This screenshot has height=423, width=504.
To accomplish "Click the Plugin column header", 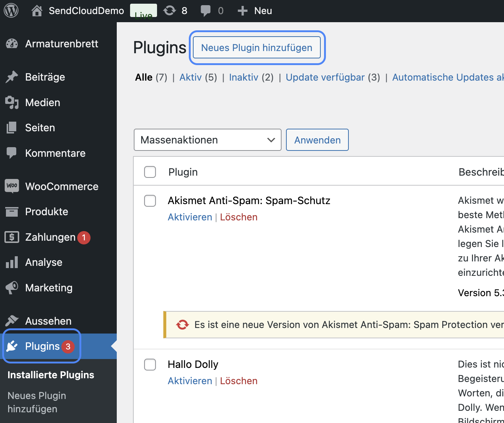I will pos(183,172).
